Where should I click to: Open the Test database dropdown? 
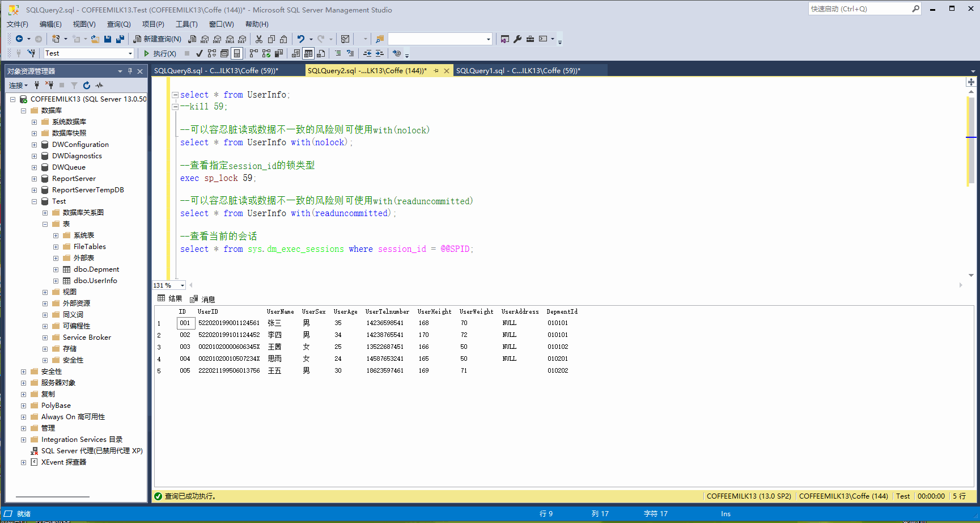[x=131, y=53]
